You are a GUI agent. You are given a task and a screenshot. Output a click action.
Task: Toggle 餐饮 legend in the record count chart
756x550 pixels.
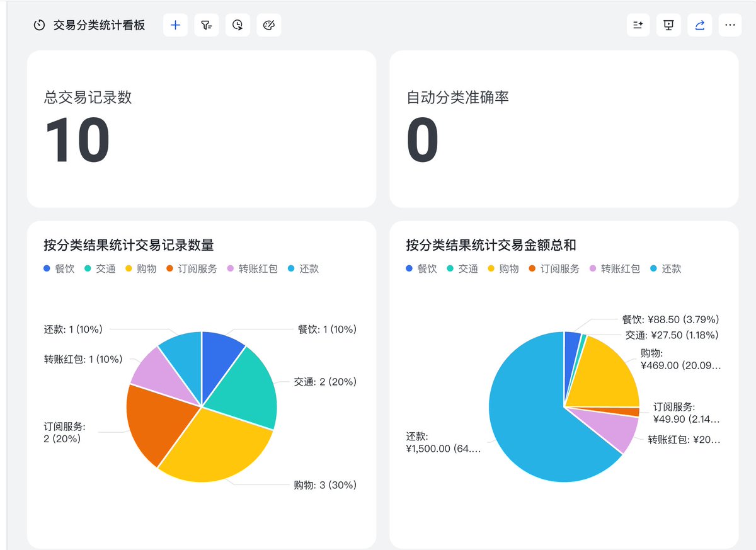[59, 268]
